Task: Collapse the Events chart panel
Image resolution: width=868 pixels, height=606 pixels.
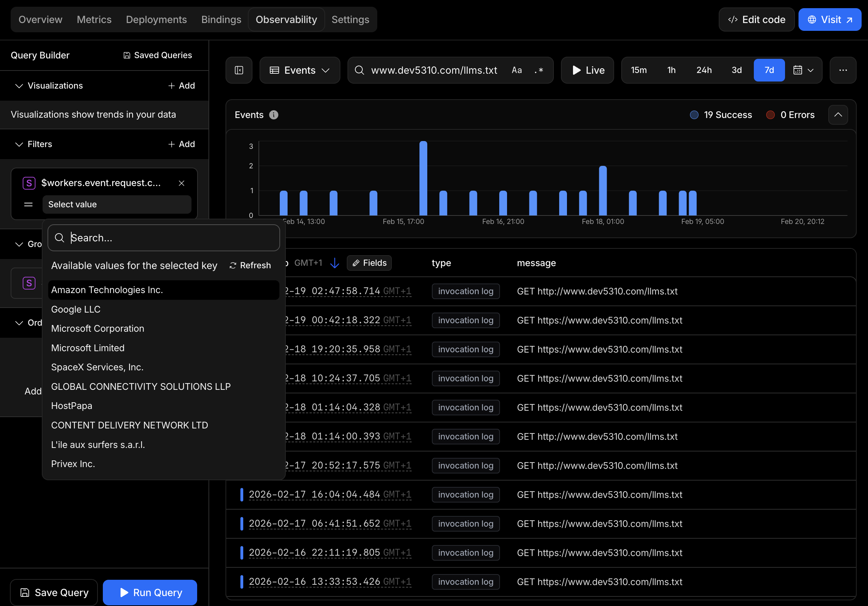Action: [838, 115]
